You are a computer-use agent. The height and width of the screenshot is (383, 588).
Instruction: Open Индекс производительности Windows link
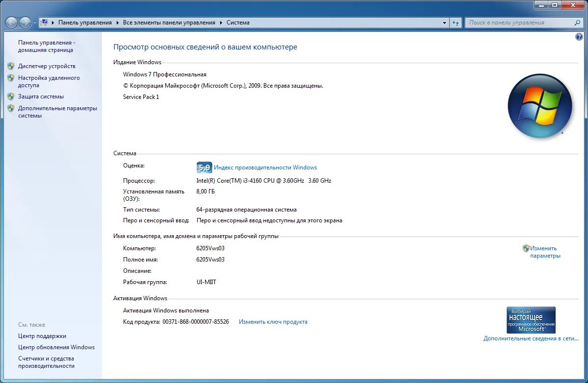(x=265, y=168)
